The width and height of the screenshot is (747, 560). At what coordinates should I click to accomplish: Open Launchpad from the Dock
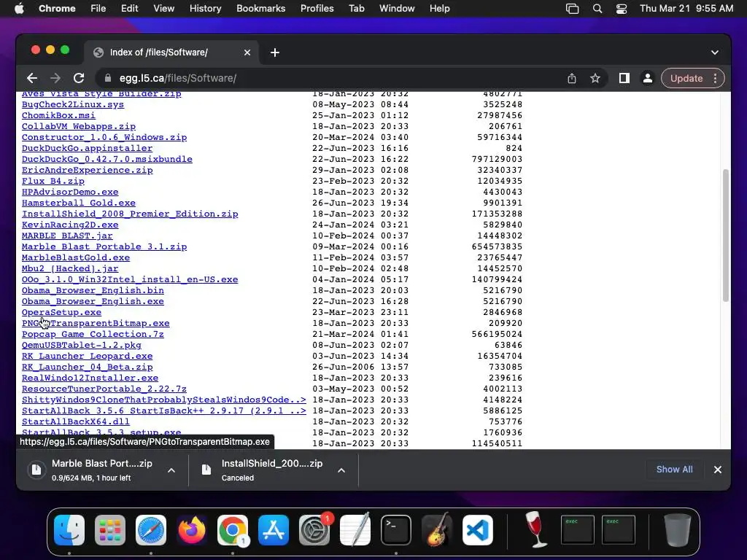110,530
